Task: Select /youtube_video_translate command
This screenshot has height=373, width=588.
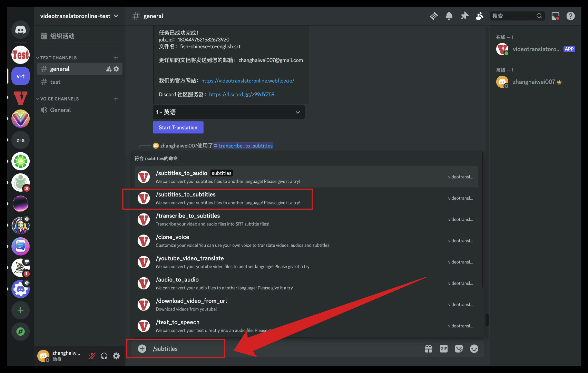Action: coord(306,262)
